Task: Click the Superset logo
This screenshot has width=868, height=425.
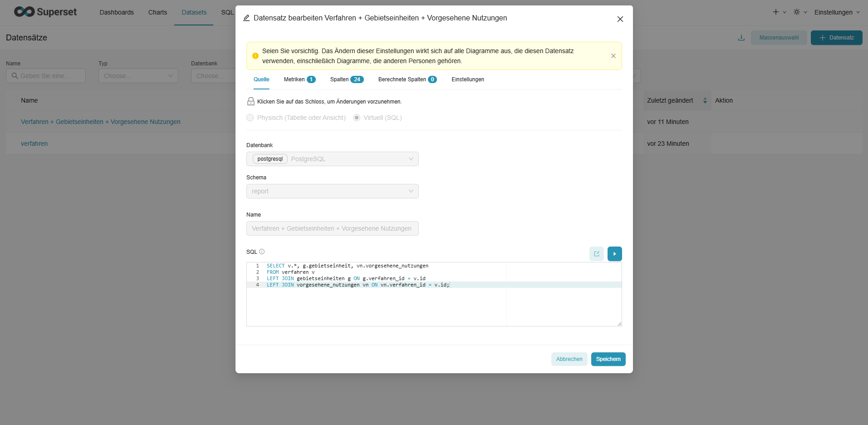Action: click(x=45, y=12)
